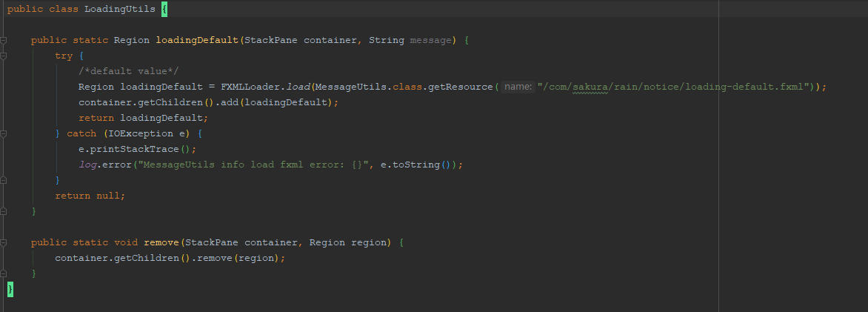Screen dimensions: 868x312
Task: Click the italic "load" method call
Action: (x=297, y=87)
